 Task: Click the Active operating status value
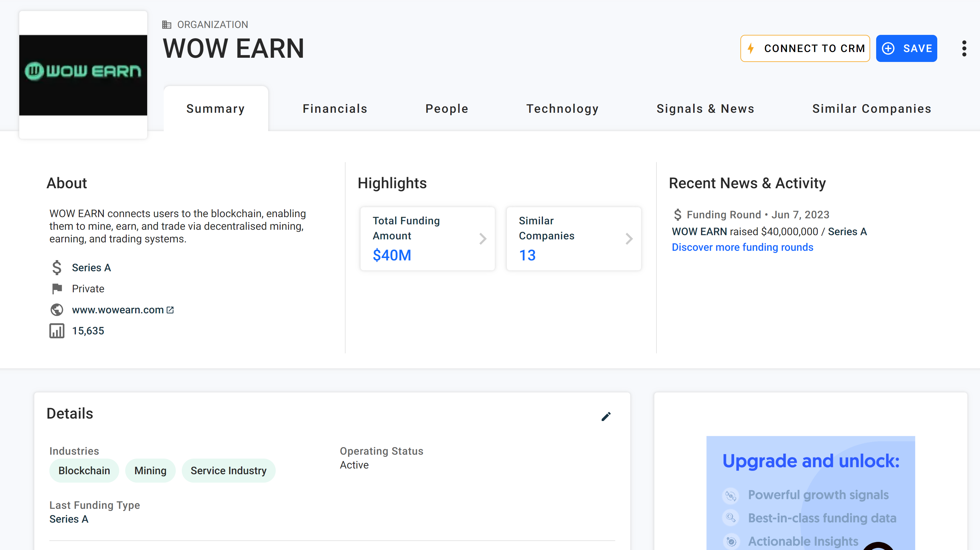(354, 465)
